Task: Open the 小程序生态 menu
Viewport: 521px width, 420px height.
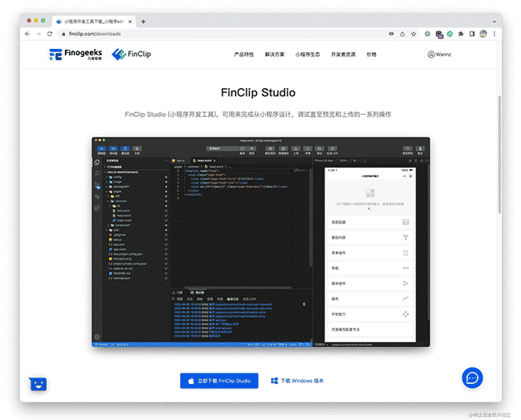Action: 308,55
